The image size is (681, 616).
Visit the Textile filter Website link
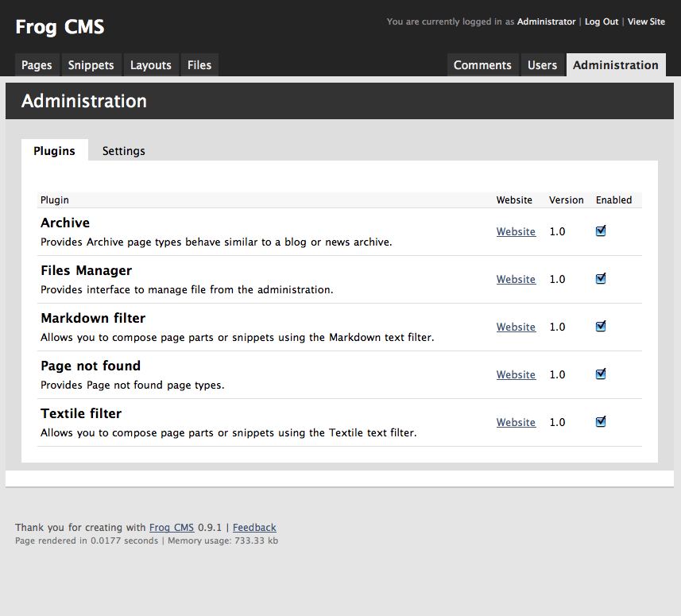pyautogui.click(x=516, y=423)
